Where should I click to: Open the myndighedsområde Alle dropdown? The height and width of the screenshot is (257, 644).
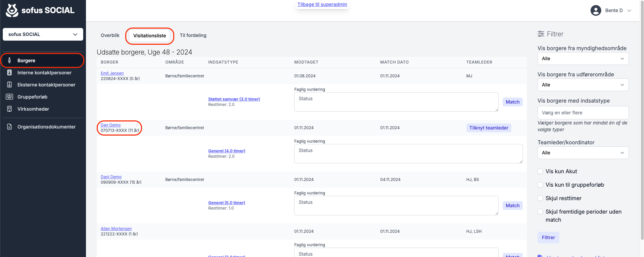pos(583,59)
